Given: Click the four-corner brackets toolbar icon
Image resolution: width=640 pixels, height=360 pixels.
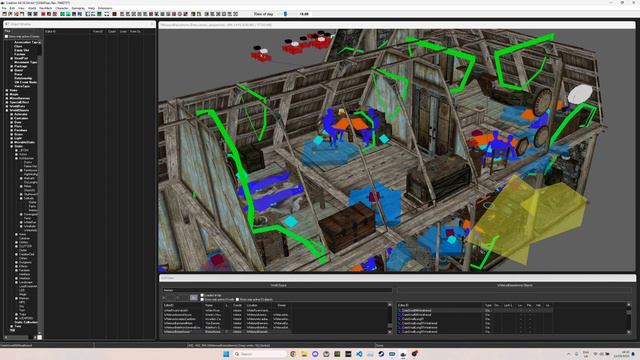Looking at the screenshot, I should click(107, 14).
